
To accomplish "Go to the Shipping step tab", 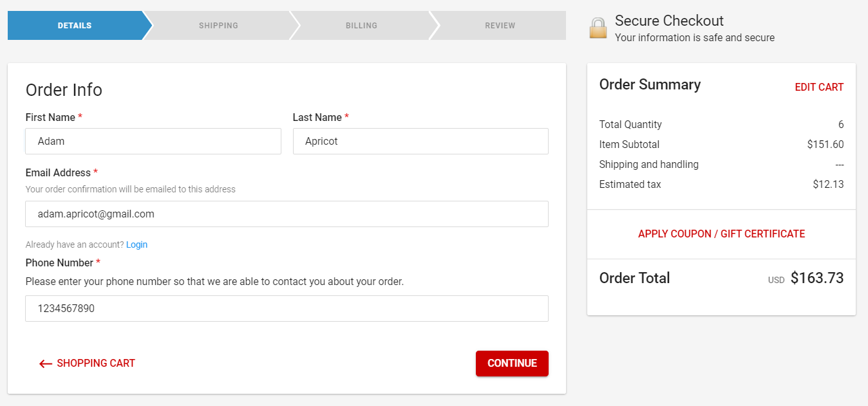I will [x=218, y=26].
